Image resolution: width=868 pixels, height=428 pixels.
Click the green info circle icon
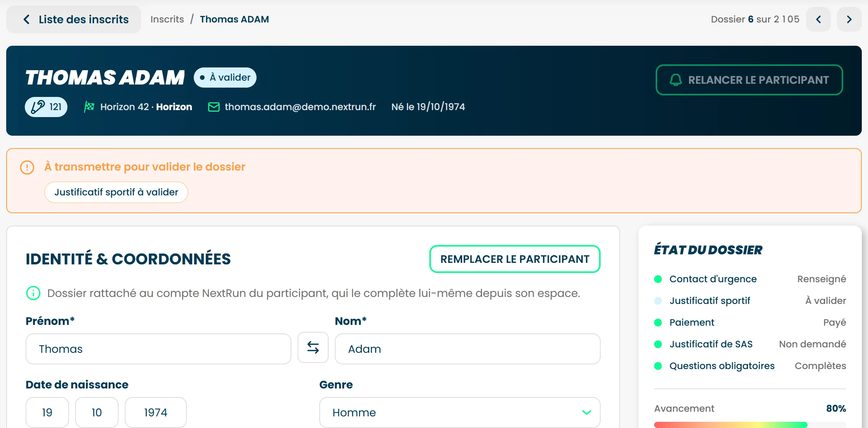(33, 293)
